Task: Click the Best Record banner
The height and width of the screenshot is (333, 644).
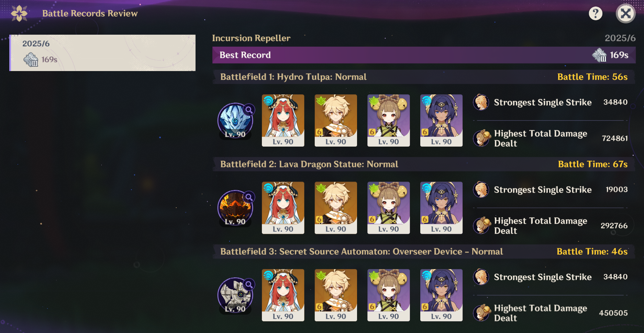Action: click(424, 55)
